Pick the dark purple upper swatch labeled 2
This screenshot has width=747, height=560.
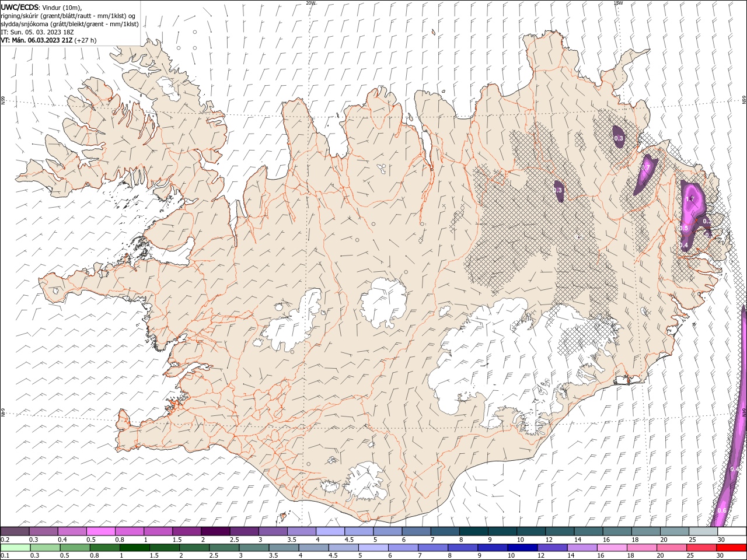click(x=215, y=531)
